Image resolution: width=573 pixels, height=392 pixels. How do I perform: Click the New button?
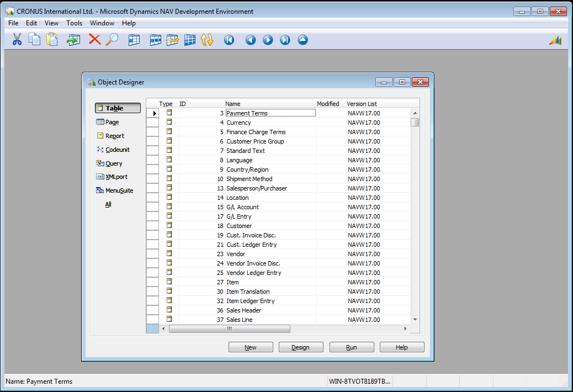click(251, 347)
